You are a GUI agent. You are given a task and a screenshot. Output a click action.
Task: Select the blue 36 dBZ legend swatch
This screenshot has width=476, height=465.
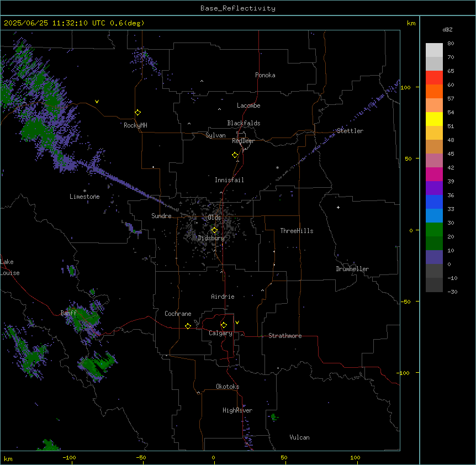pos(434,202)
